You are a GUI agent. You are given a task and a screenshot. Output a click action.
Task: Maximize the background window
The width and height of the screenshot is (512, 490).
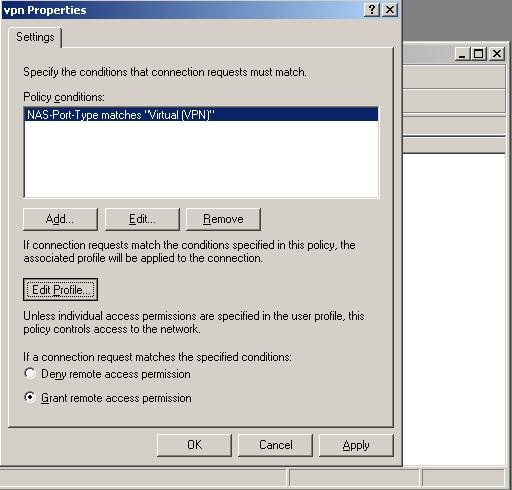(479, 54)
